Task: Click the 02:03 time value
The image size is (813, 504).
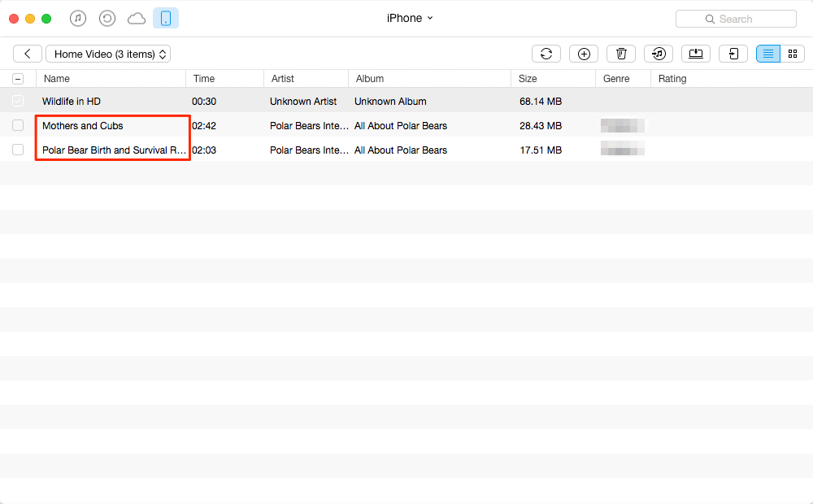Action: tap(204, 150)
